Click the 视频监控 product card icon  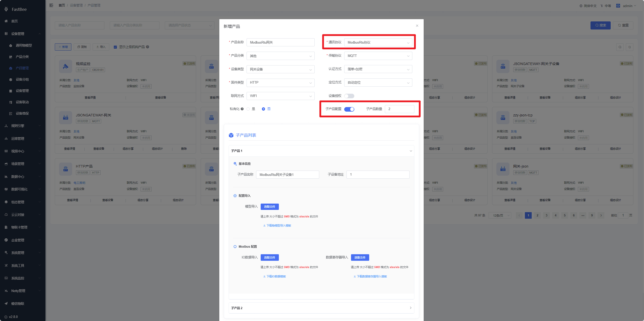[66, 67]
